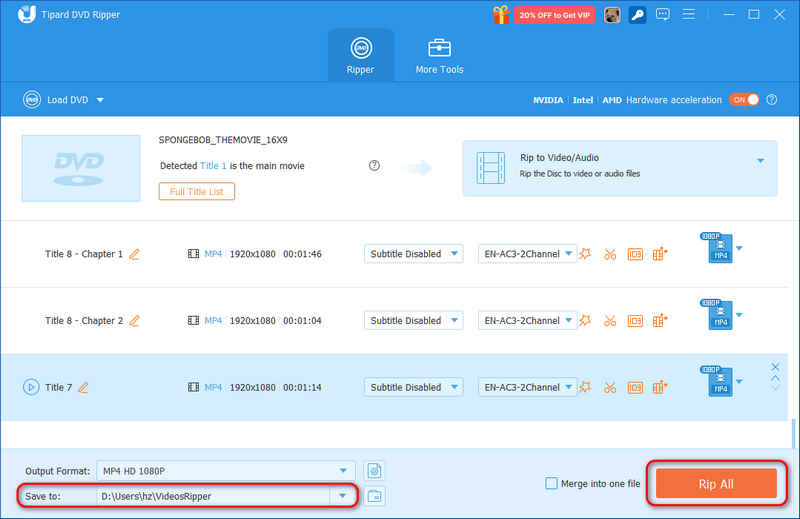
Task: Expand the Rip to Video/Audio dropdown
Action: click(760, 161)
